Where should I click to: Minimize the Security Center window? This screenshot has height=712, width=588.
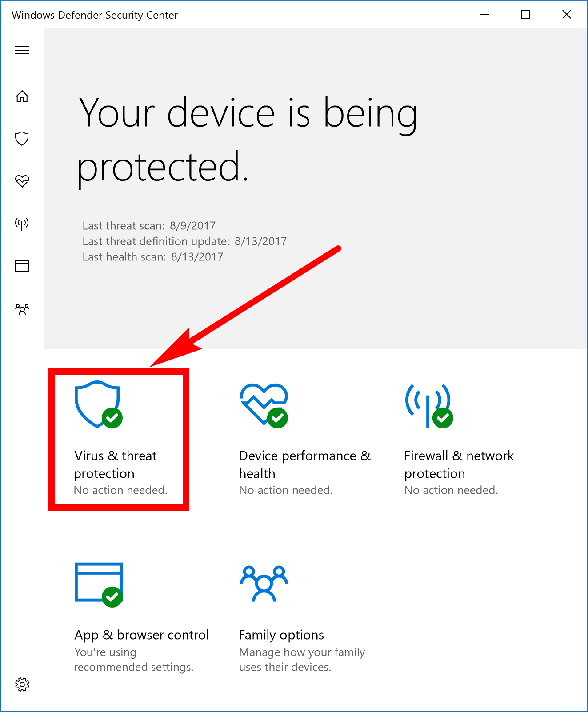tap(485, 15)
